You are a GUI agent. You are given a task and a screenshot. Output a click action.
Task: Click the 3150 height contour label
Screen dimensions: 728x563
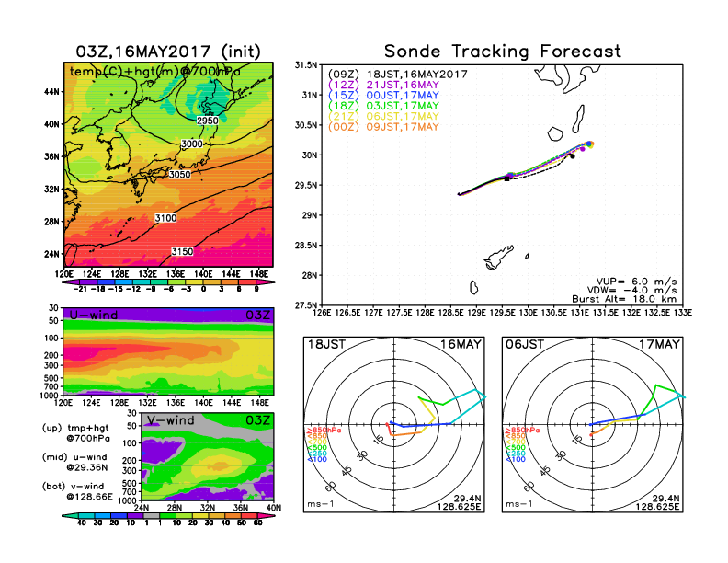[182, 251]
